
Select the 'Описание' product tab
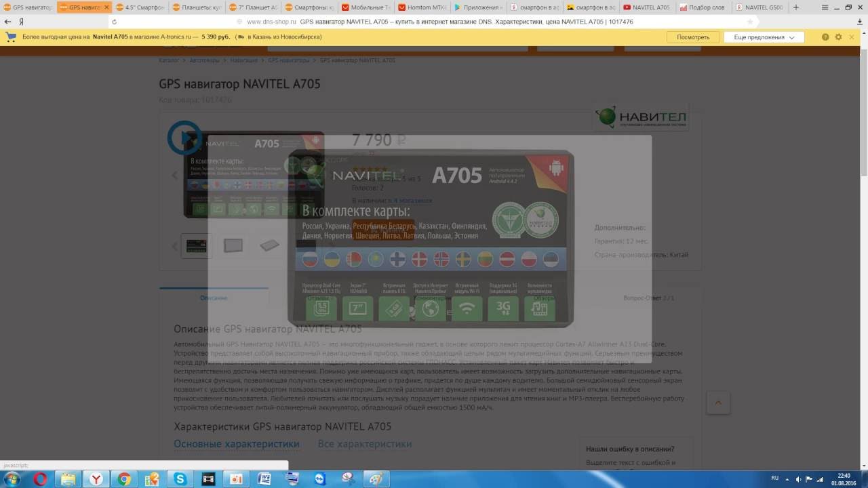coord(214,298)
